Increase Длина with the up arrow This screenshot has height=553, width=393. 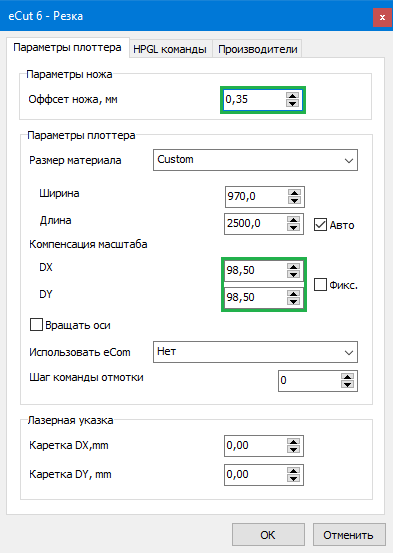click(294, 219)
